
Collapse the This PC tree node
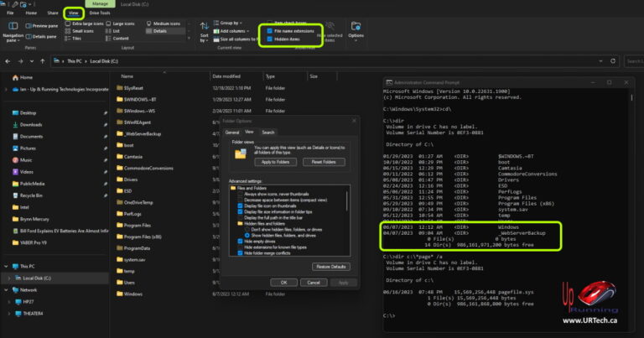point(6,265)
